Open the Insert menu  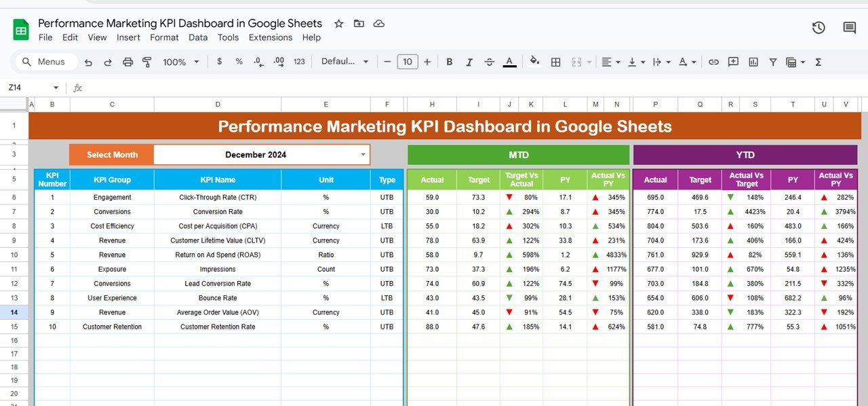tap(128, 37)
